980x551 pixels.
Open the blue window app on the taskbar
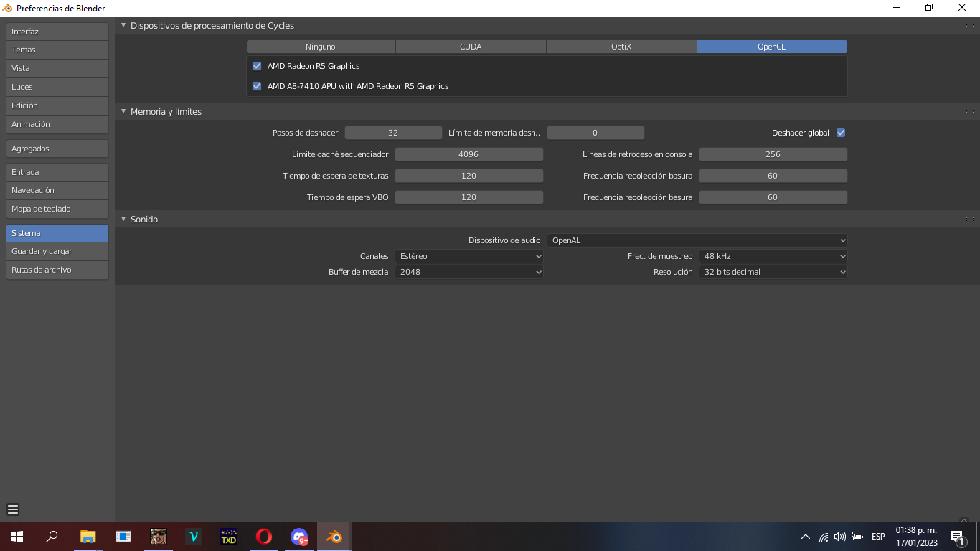click(123, 537)
